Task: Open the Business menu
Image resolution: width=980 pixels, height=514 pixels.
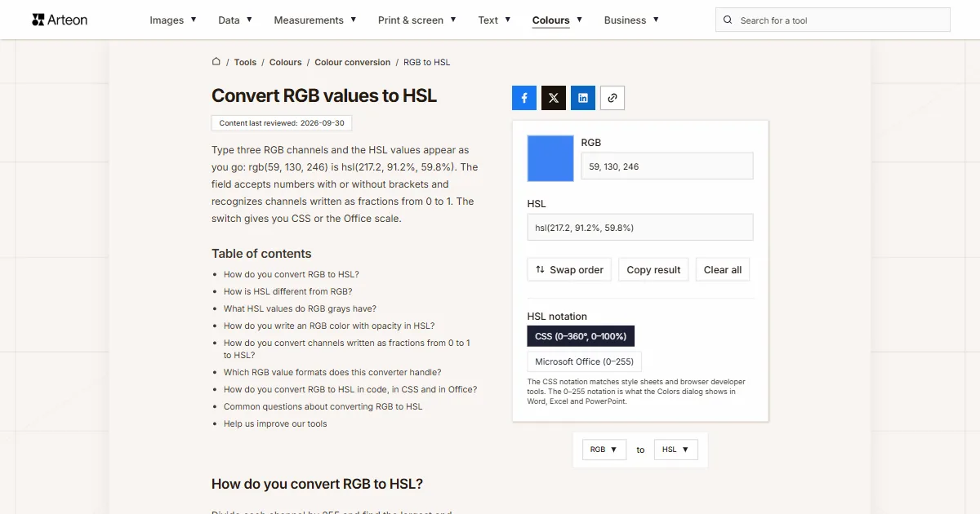Action: pos(631,20)
